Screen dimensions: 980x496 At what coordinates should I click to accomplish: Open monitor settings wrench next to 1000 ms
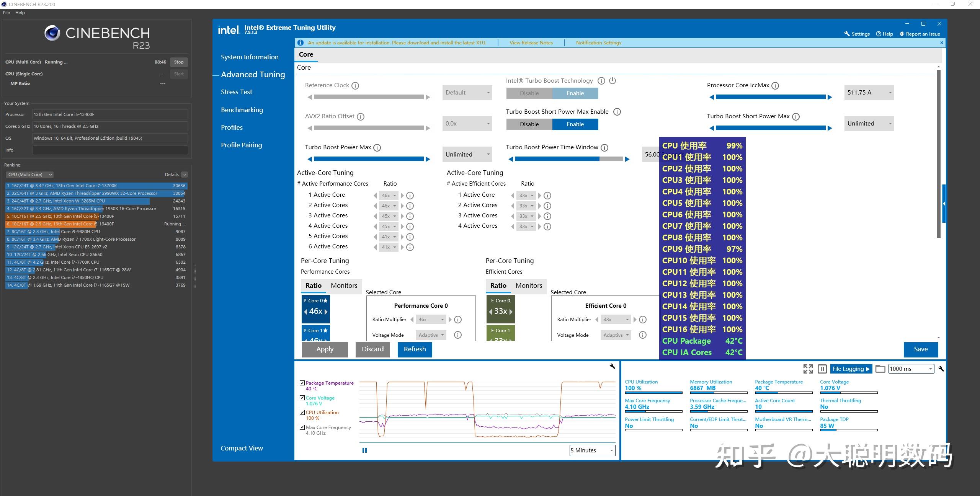941,369
